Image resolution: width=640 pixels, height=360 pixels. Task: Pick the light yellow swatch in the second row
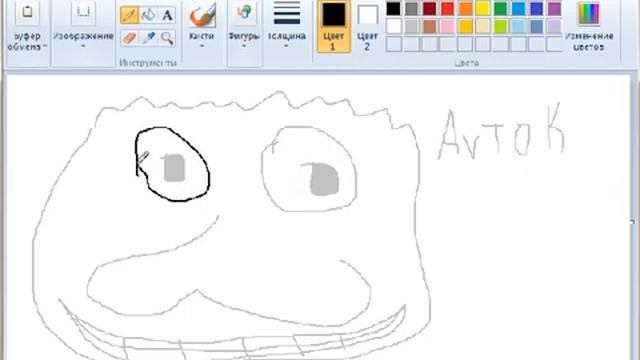[482, 27]
